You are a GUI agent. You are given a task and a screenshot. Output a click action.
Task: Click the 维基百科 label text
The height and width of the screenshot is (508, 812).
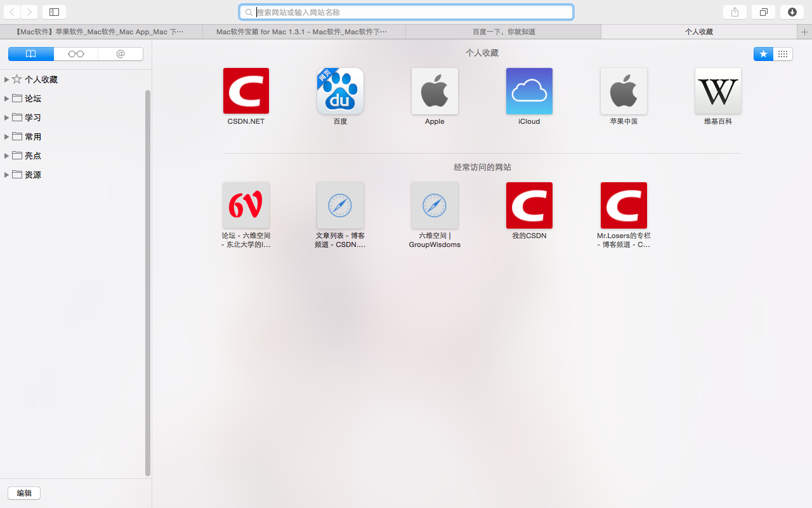click(x=718, y=121)
